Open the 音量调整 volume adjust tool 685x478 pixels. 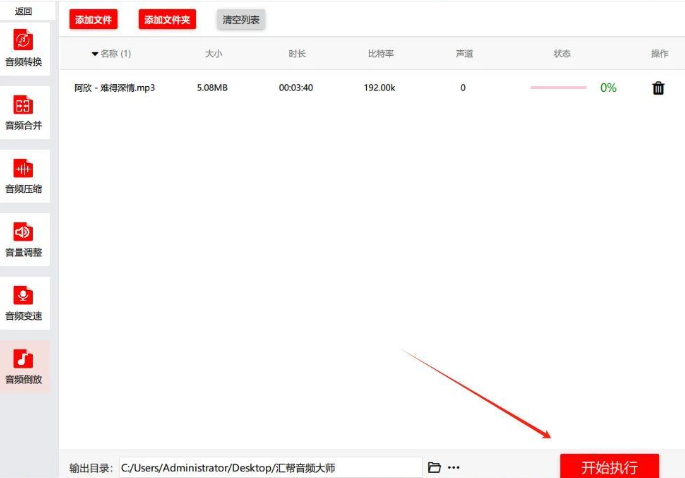pyautogui.click(x=24, y=239)
